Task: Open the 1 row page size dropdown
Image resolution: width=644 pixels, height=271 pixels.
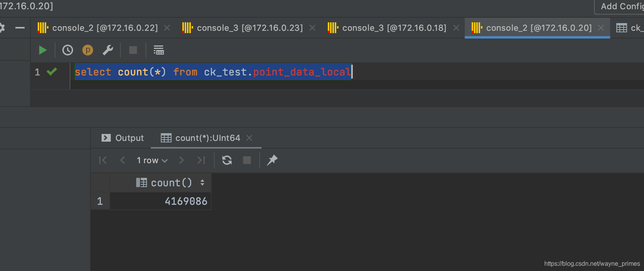Action: [152, 160]
